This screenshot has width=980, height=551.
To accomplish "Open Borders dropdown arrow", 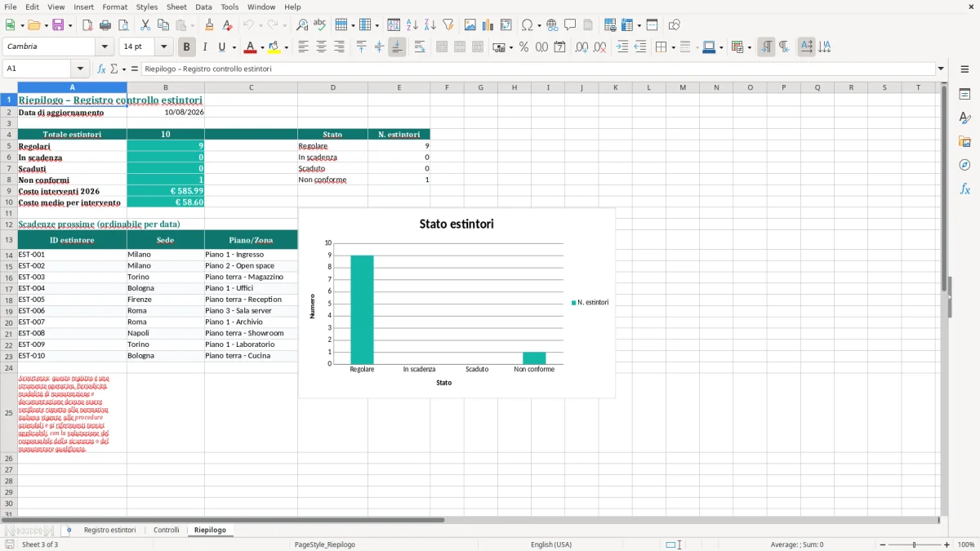I will point(672,47).
